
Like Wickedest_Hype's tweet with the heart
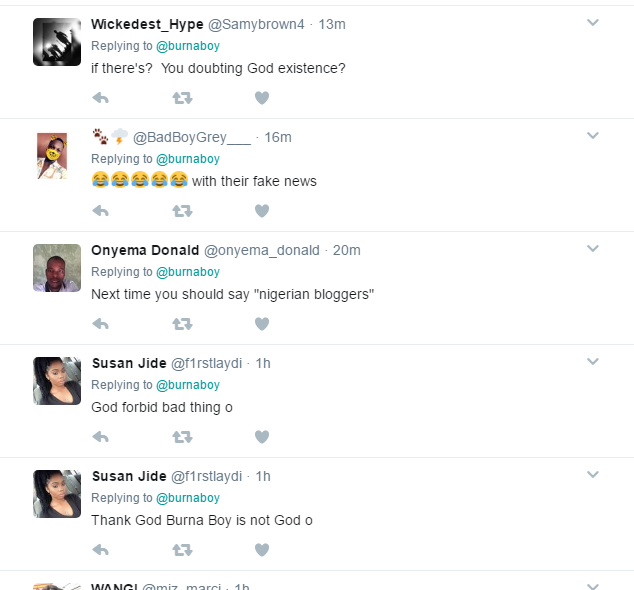click(262, 98)
